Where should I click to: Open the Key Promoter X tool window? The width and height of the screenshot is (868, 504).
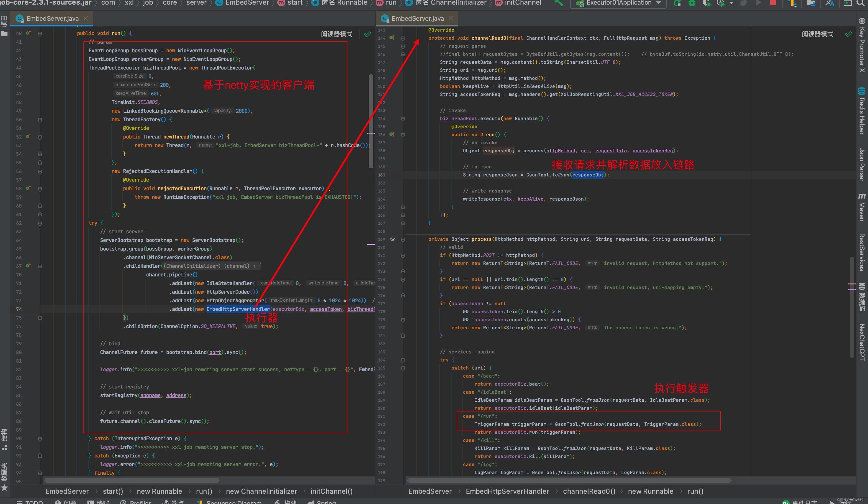(862, 45)
